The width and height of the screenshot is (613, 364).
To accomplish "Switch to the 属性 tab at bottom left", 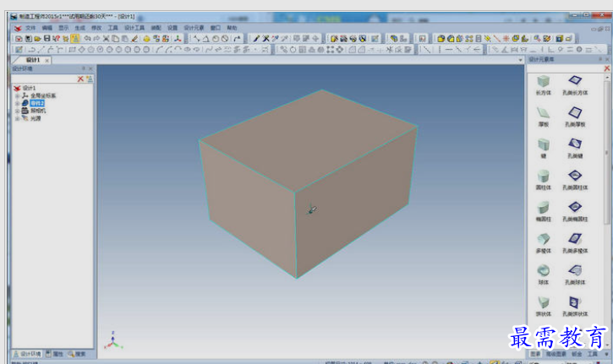I will tap(58, 354).
